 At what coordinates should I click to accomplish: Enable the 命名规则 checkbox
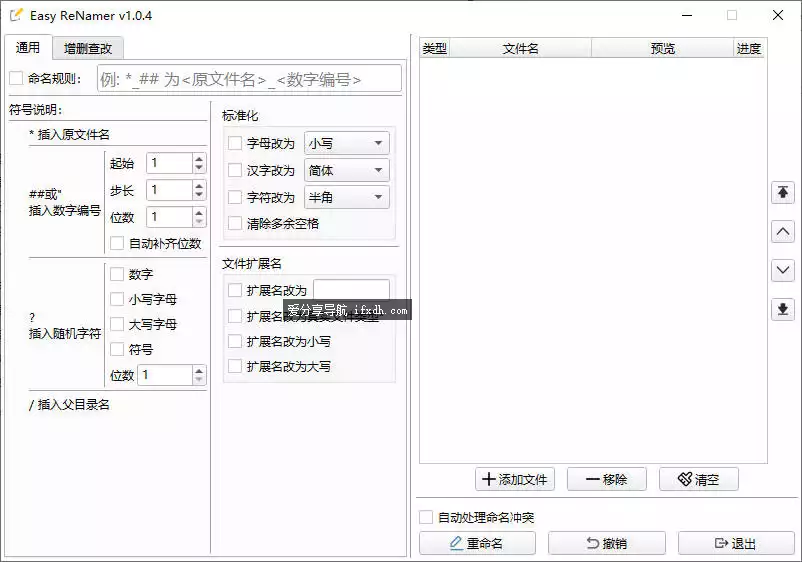tap(16, 78)
